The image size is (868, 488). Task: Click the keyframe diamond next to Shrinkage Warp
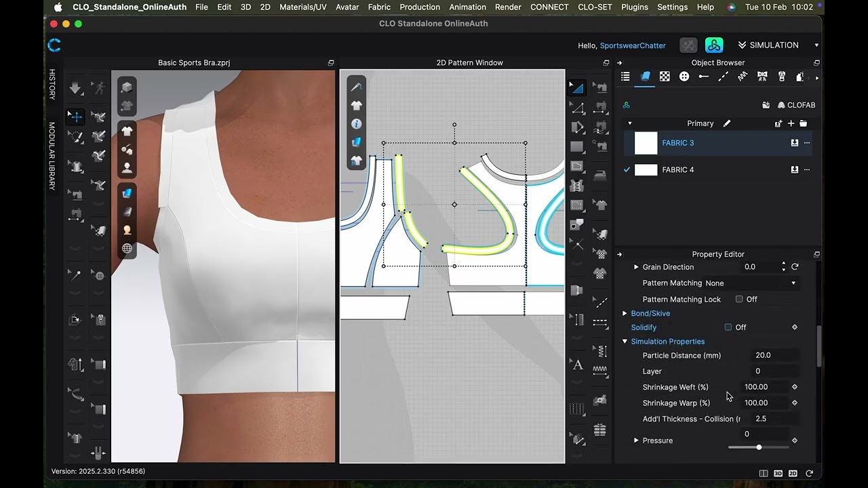tap(795, 403)
